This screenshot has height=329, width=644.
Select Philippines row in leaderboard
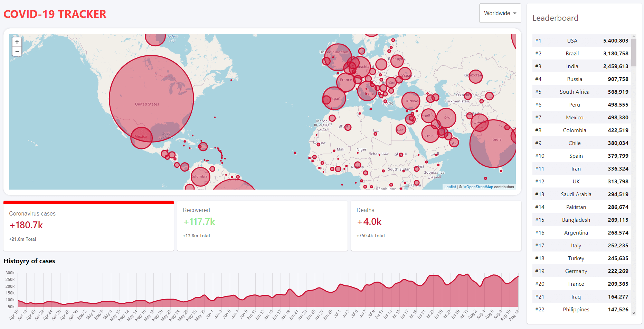582,309
